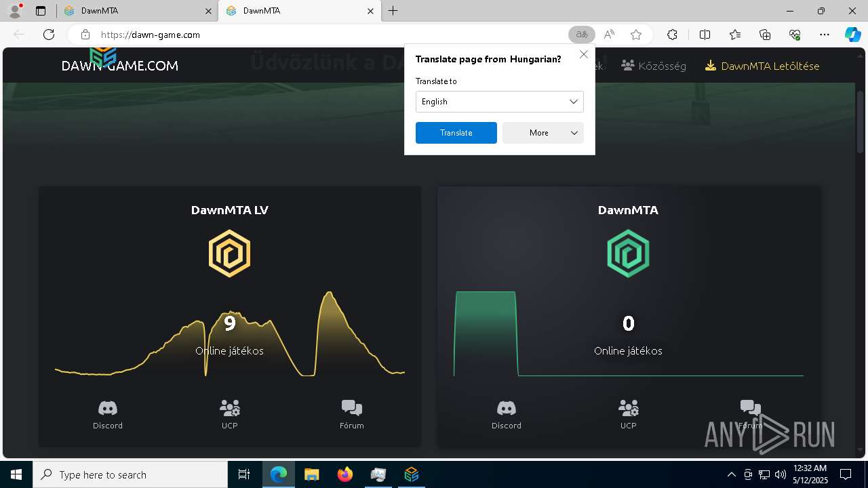Open UCP for DawnMTA LV
Screen dimensions: 868x488
230,414
